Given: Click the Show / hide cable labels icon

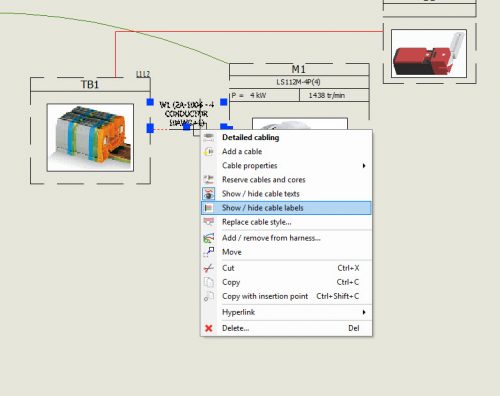Looking at the screenshot, I should coord(209,208).
